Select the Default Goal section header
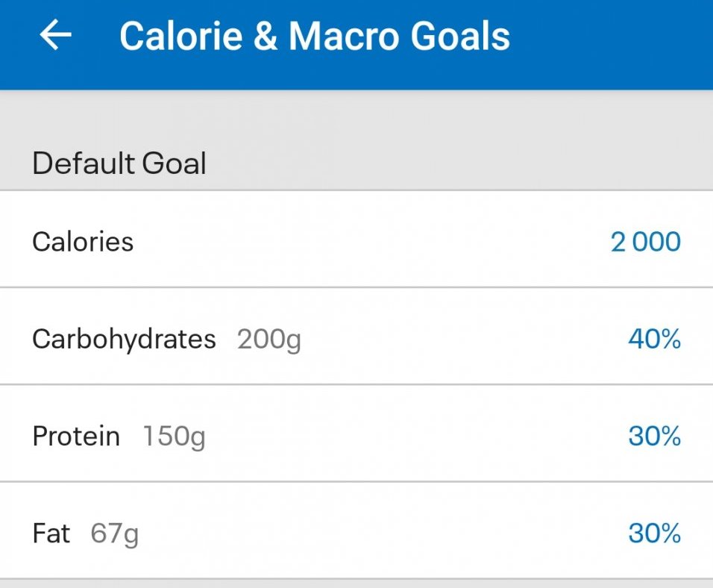This screenshot has height=588, width=713. point(119,163)
